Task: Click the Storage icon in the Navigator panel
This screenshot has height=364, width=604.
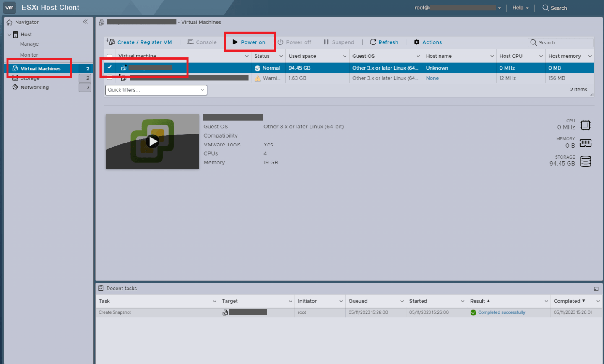Action: point(14,78)
